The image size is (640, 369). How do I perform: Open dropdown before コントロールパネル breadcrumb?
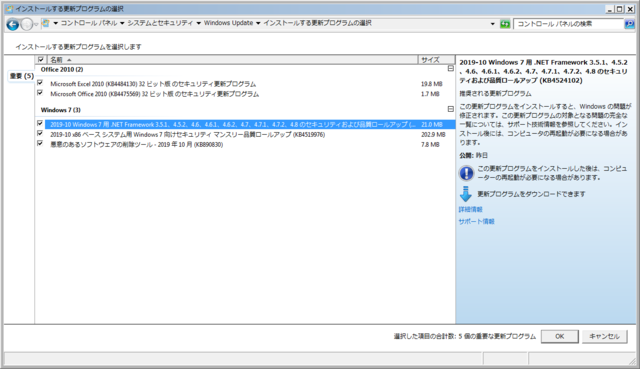56,23
